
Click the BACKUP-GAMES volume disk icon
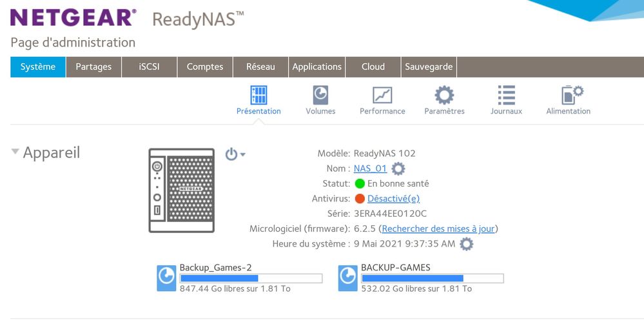(348, 277)
